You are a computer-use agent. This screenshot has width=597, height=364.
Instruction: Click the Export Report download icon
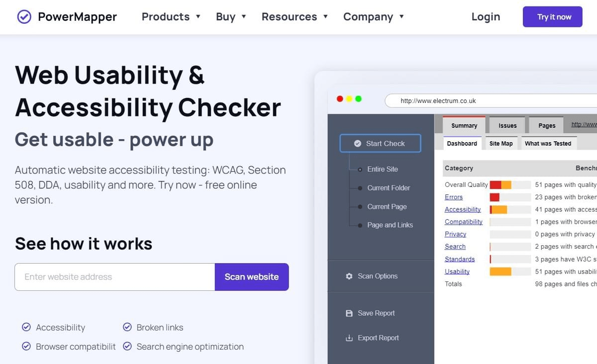(x=350, y=338)
